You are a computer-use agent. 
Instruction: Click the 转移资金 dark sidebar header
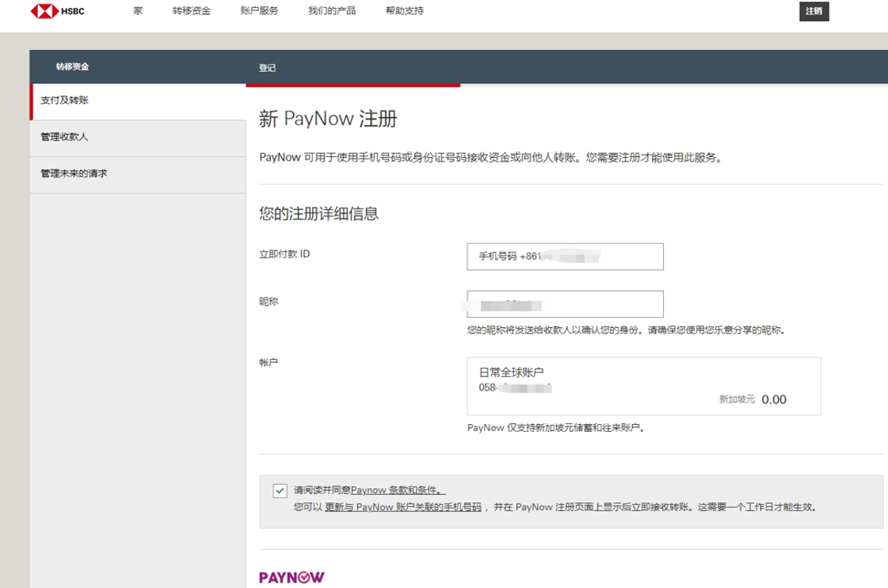click(71, 67)
